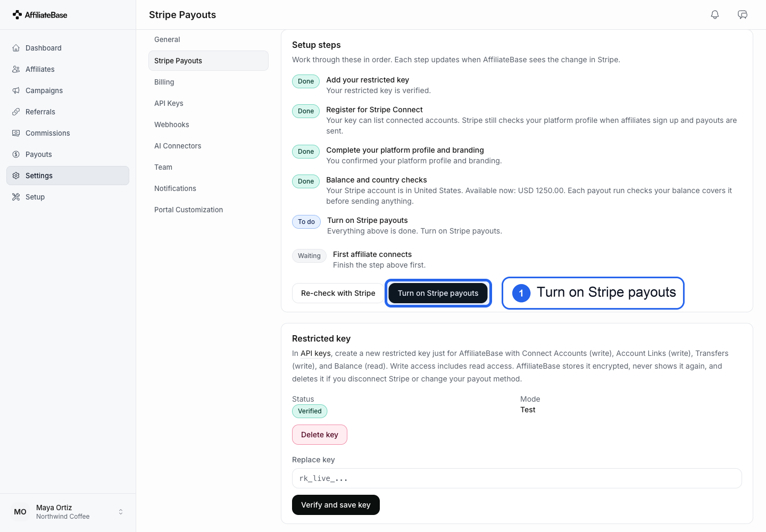Click the Mode value 'Test'

pyautogui.click(x=528, y=410)
